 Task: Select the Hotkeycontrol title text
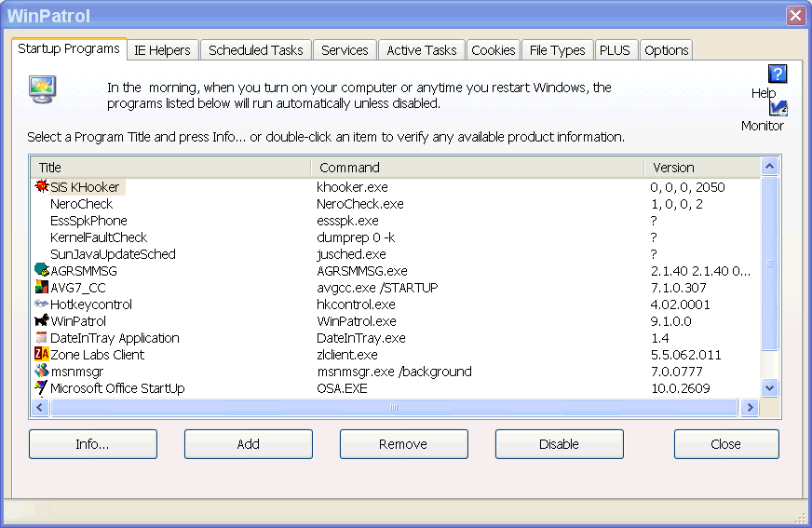(x=91, y=305)
